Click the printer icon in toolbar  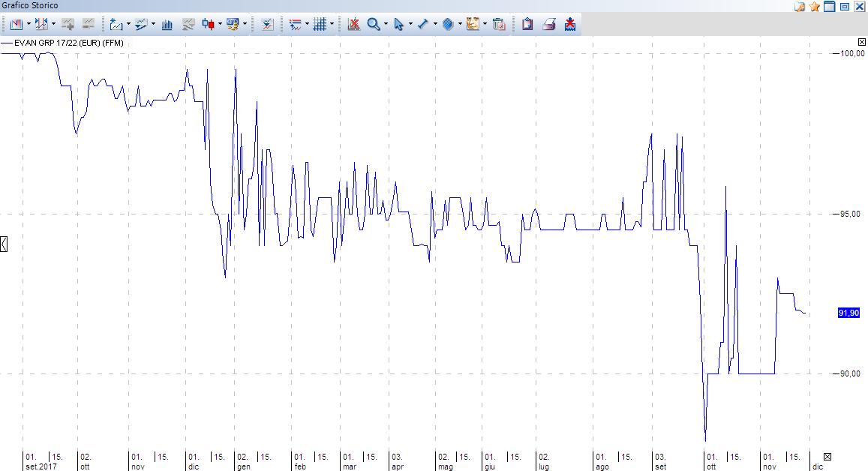click(549, 25)
